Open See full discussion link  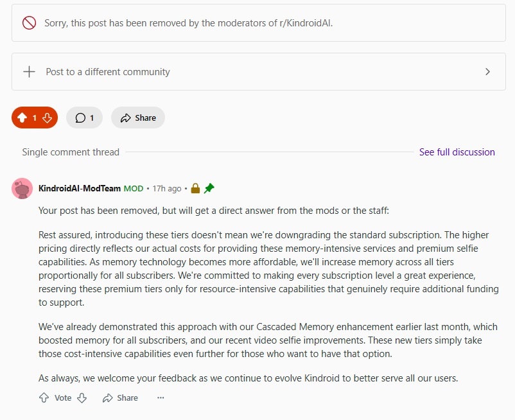tap(457, 152)
